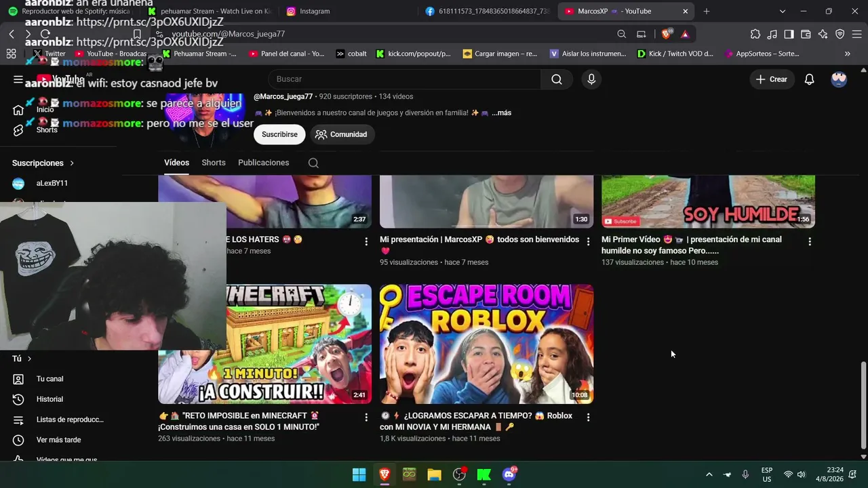Focus the YouTube Buscar search field
The image size is (868, 488).
click(x=404, y=79)
